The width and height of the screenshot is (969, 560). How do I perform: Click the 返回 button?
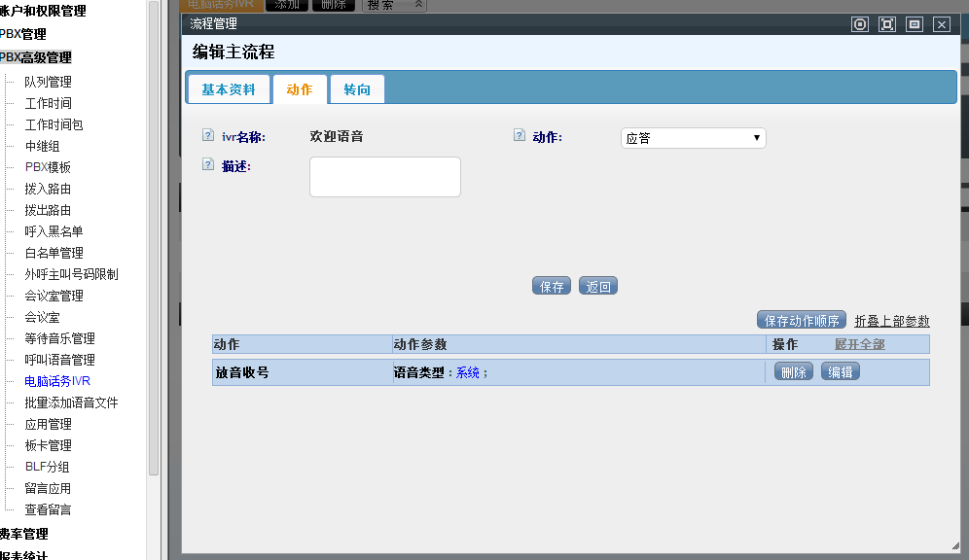[x=598, y=287]
